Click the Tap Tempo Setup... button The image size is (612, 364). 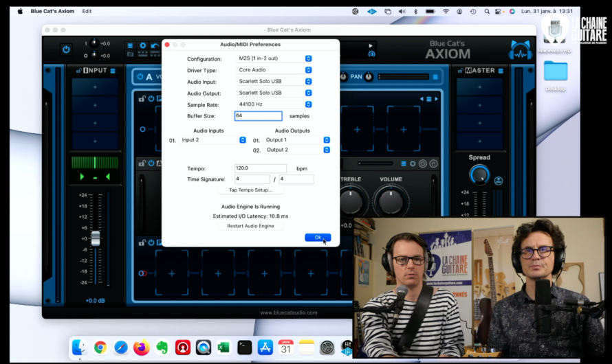pyautogui.click(x=250, y=190)
